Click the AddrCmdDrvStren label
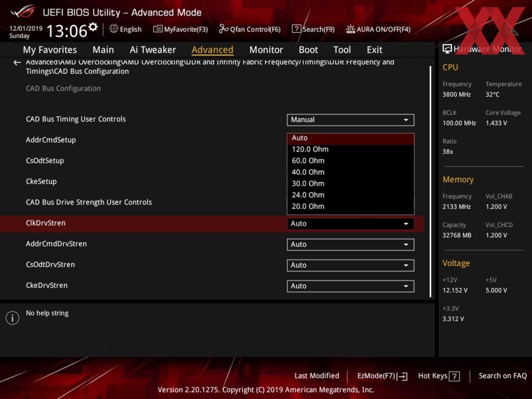The height and width of the screenshot is (399, 532). click(x=56, y=244)
